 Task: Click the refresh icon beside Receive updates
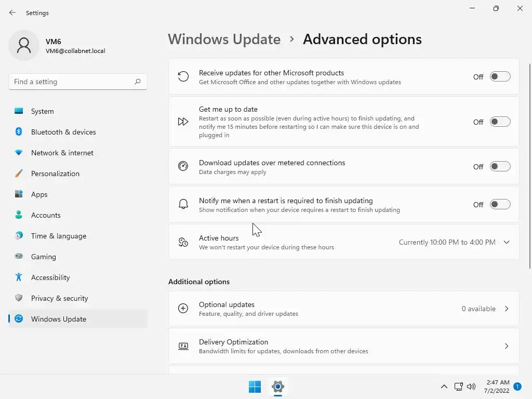183,77
